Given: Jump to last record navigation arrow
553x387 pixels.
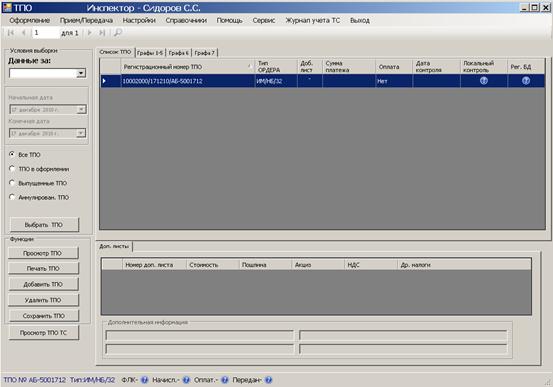Looking at the screenshot, I should coord(102,33).
